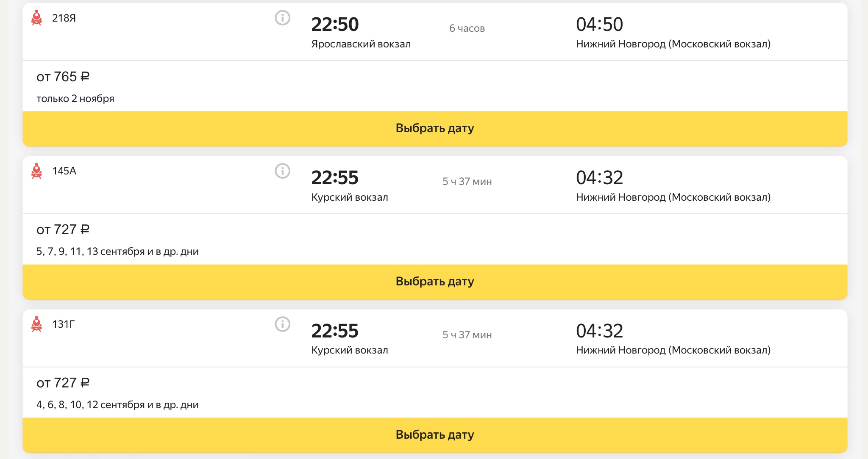Choose date for train 145А
The image size is (868, 459).
pyautogui.click(x=435, y=282)
